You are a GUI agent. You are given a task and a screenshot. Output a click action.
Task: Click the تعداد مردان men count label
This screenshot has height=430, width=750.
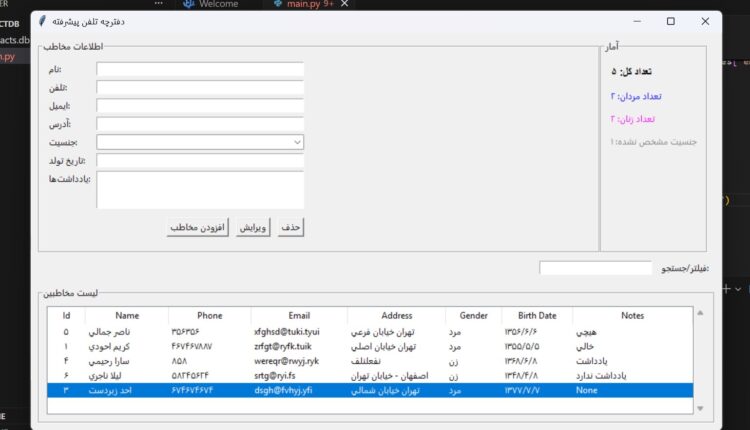pos(636,97)
